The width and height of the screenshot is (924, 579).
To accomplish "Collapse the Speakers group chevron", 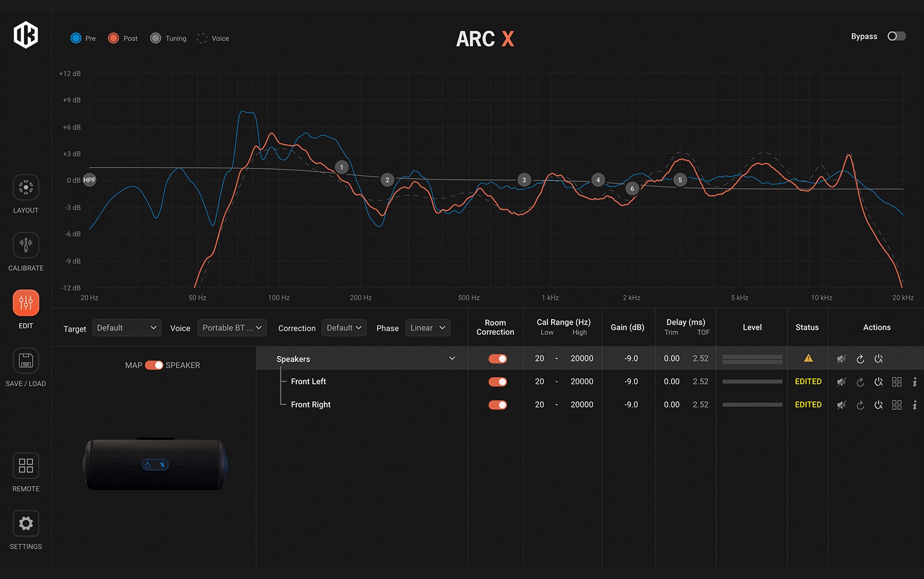I will tap(452, 359).
